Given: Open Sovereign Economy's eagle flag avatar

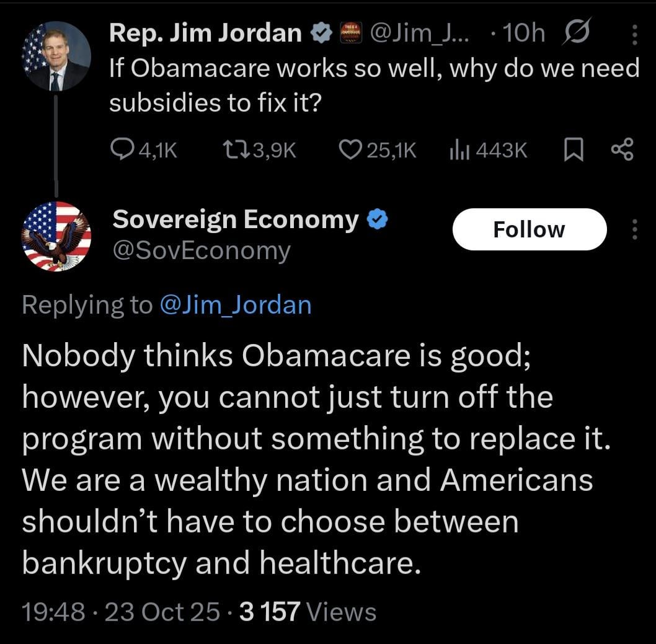Looking at the screenshot, I should tap(56, 236).
